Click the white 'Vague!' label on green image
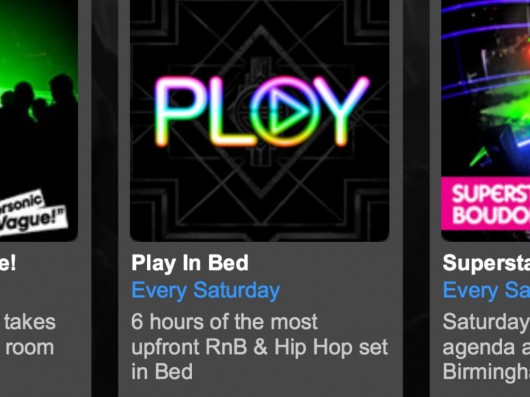Image resolution: width=530 pixels, height=397 pixels. [x=33, y=221]
